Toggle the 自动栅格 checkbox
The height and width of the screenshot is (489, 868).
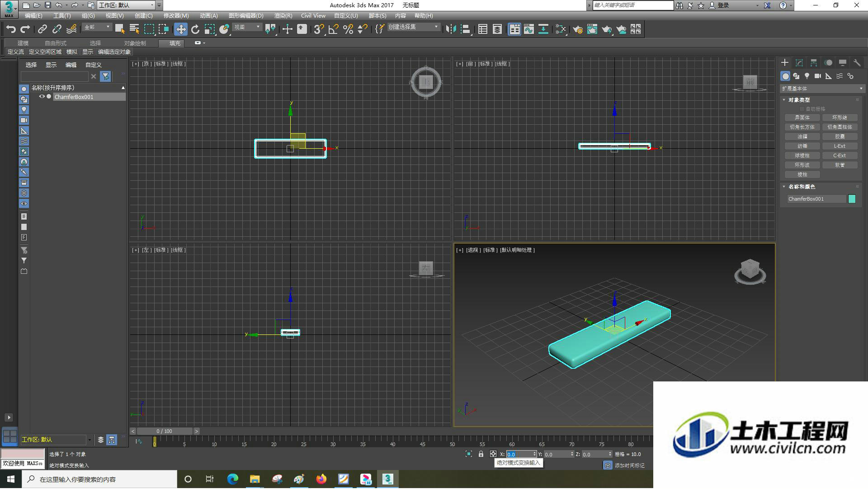(x=802, y=109)
